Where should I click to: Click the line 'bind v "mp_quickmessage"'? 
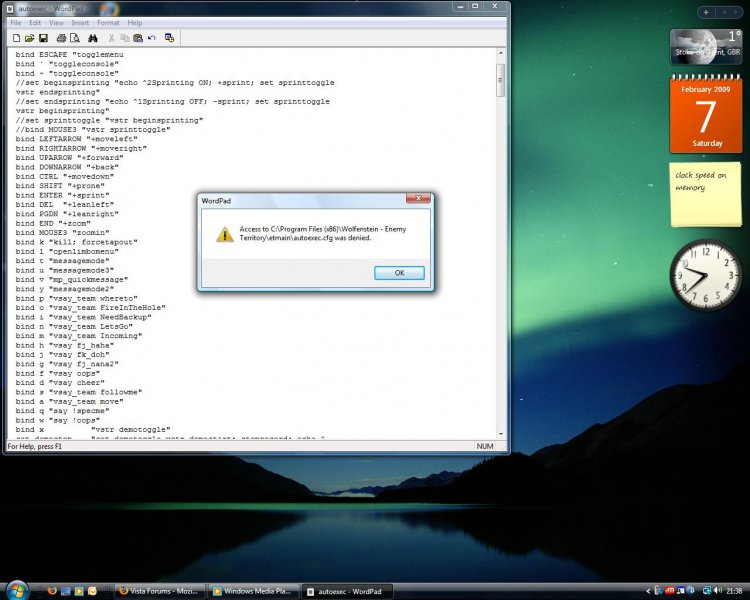pyautogui.click(x=72, y=279)
